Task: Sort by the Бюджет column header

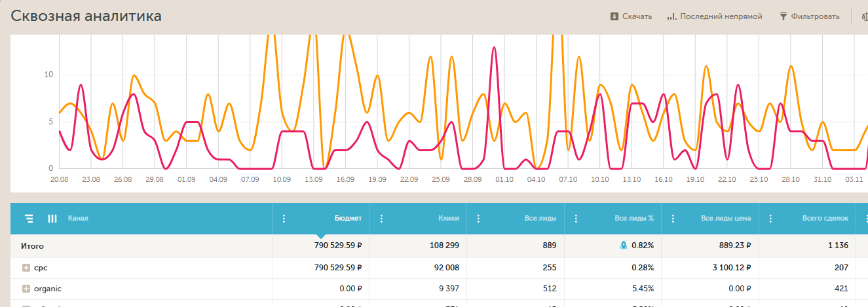Action: [348, 219]
